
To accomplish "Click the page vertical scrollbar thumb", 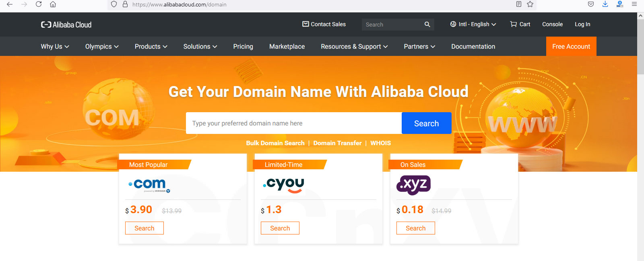I will tap(640, 47).
